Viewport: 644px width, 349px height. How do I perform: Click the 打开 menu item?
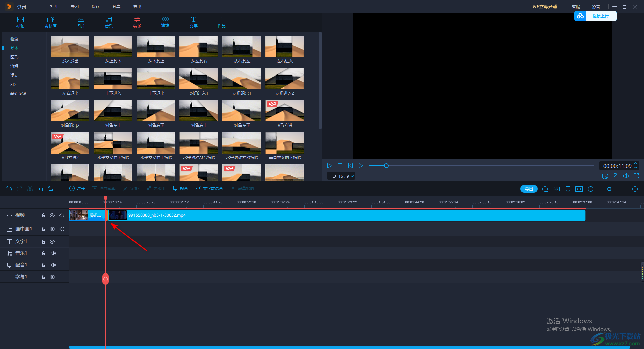[x=54, y=7]
